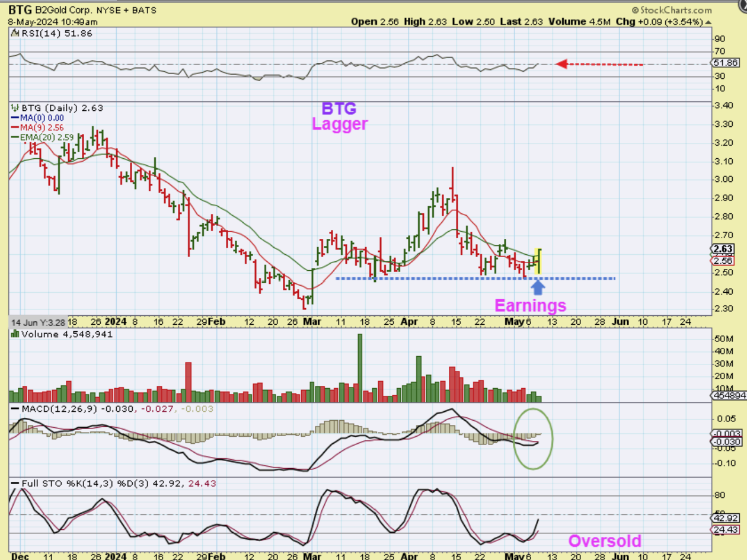Click the blue MA(0) legend swatch

pyautogui.click(x=15, y=118)
